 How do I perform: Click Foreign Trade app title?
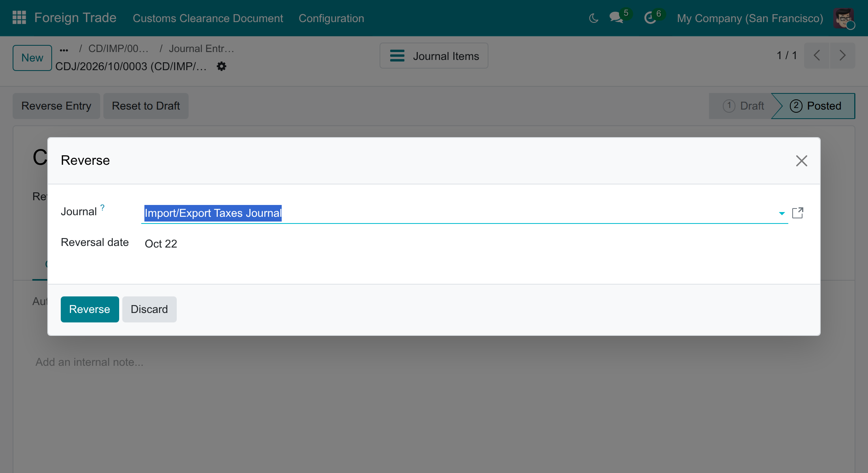(75, 18)
